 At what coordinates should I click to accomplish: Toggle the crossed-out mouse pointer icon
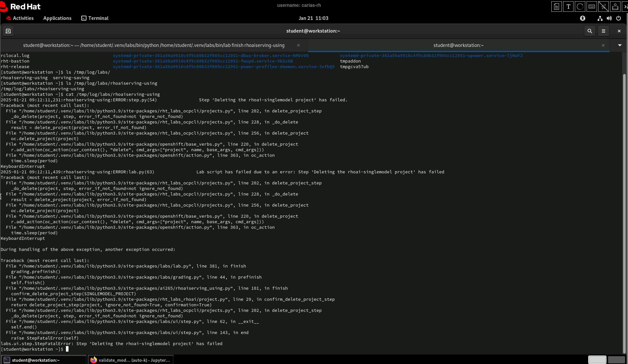pos(603,7)
